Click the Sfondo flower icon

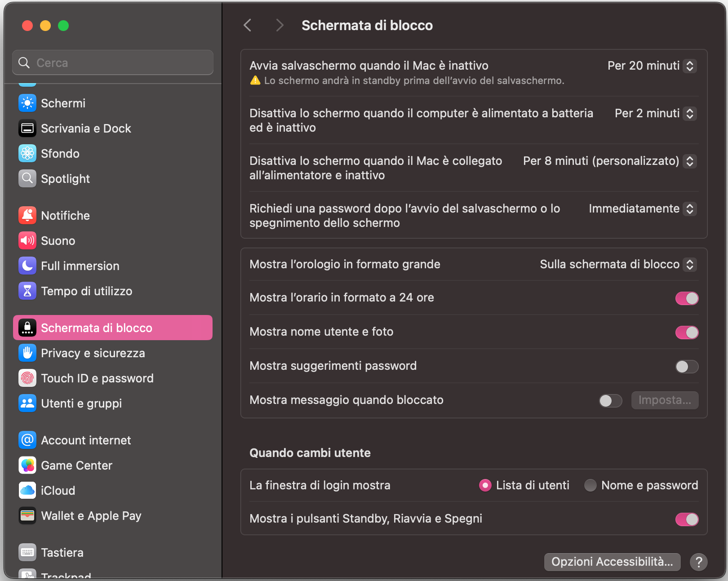(27, 153)
